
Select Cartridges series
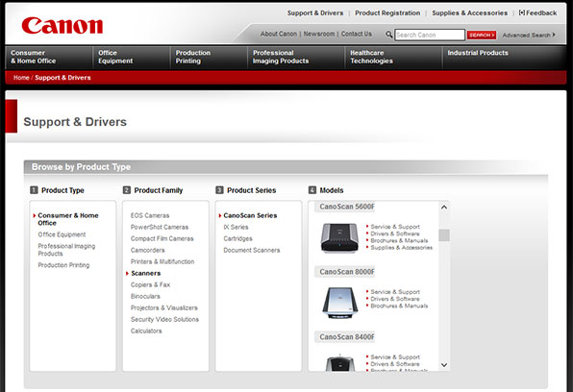237,238
